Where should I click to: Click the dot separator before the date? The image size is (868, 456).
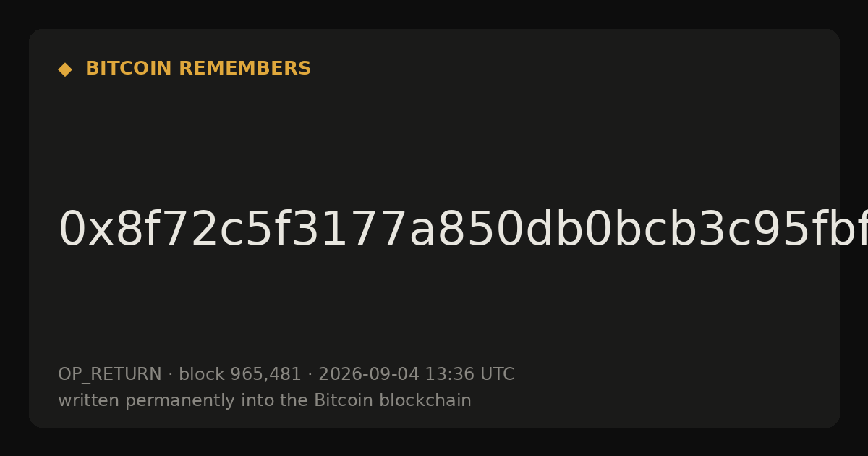(x=310, y=375)
